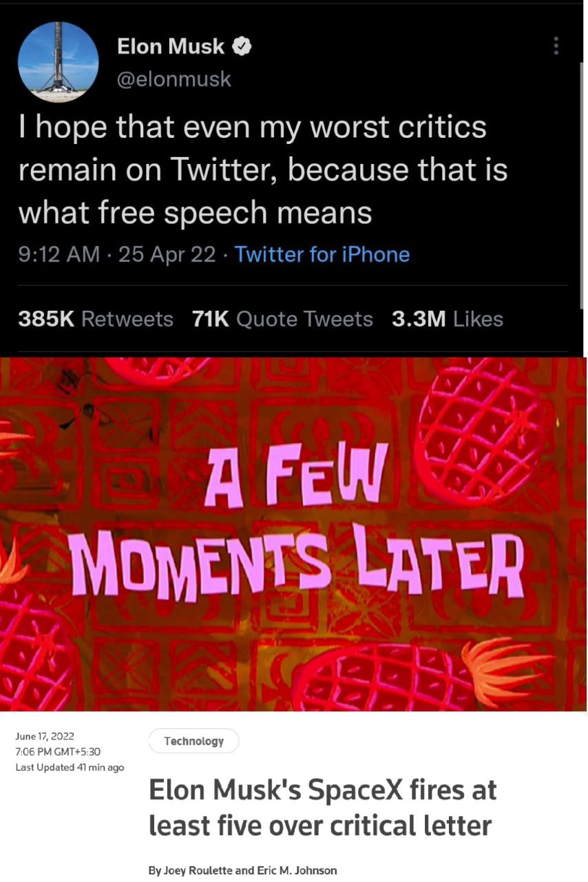Click the verified badge beside Elon Musk

pyautogui.click(x=242, y=47)
